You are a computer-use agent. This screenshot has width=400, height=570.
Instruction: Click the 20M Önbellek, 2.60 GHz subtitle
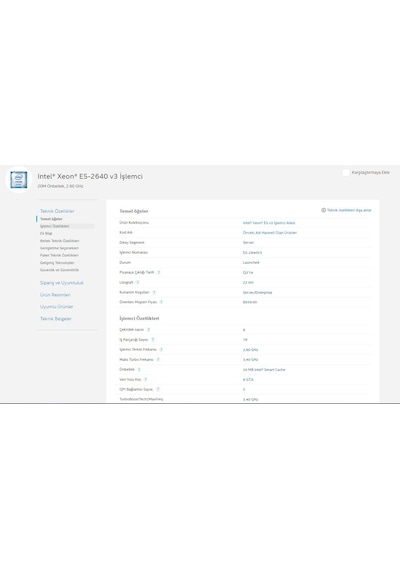pyautogui.click(x=60, y=186)
